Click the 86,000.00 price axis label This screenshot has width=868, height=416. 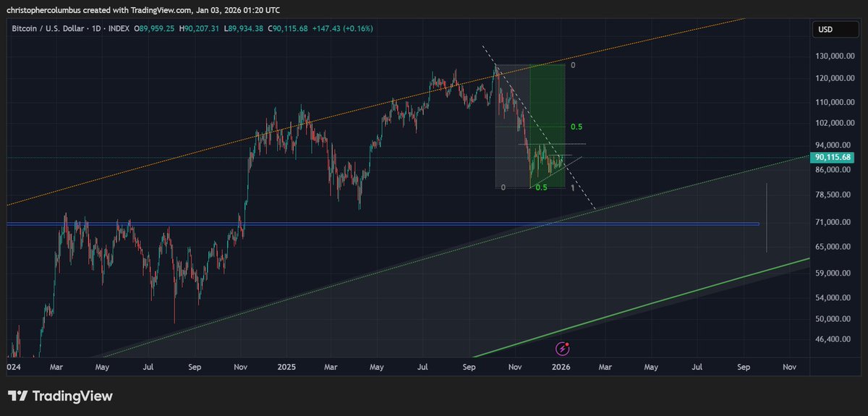[834, 170]
